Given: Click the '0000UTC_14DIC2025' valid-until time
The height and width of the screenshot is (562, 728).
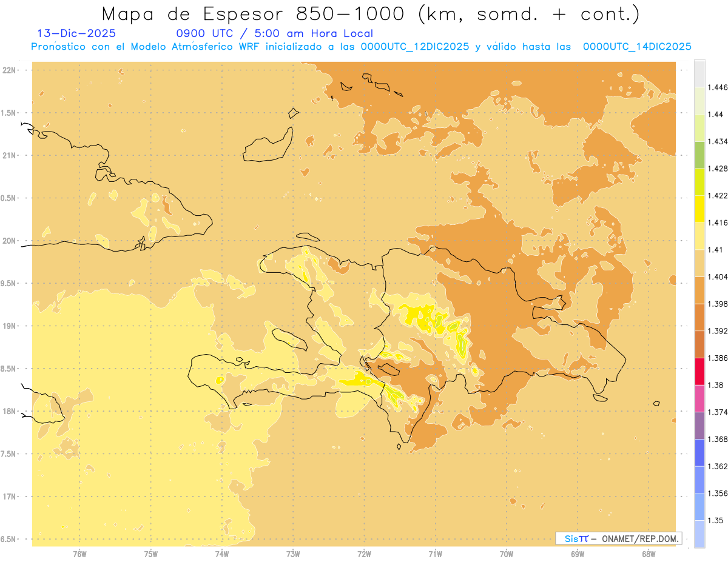Looking at the screenshot, I should point(637,47).
